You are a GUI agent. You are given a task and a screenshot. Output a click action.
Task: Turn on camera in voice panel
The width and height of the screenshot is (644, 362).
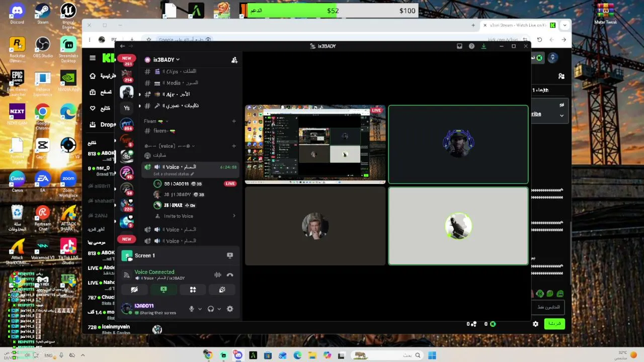134,290
